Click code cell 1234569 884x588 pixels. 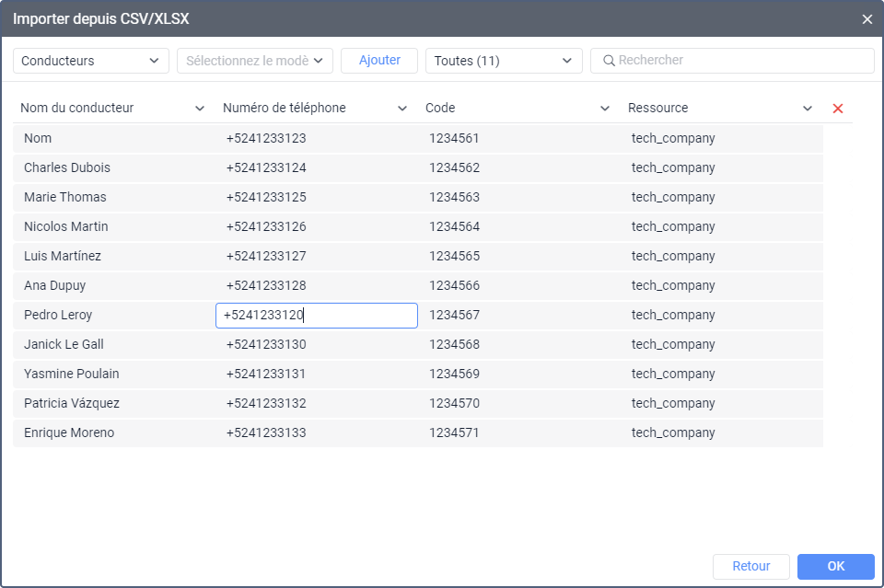coord(454,374)
